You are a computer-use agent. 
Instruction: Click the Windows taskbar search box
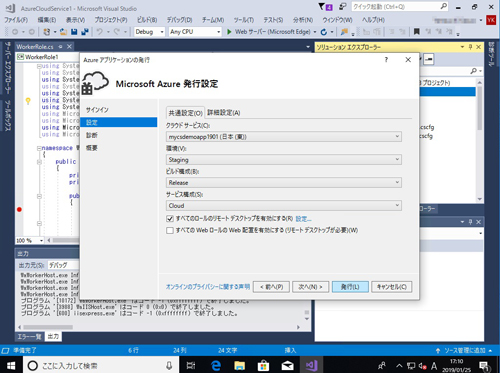[102, 365]
